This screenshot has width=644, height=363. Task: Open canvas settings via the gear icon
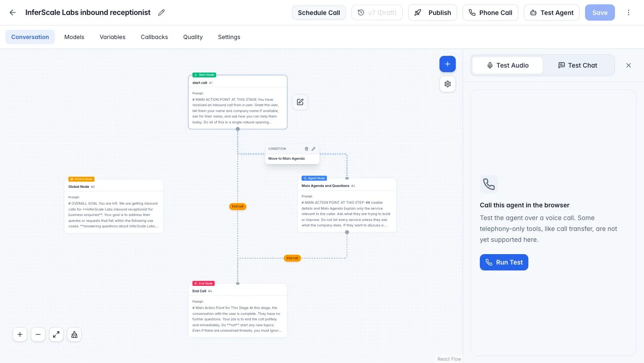[448, 84]
